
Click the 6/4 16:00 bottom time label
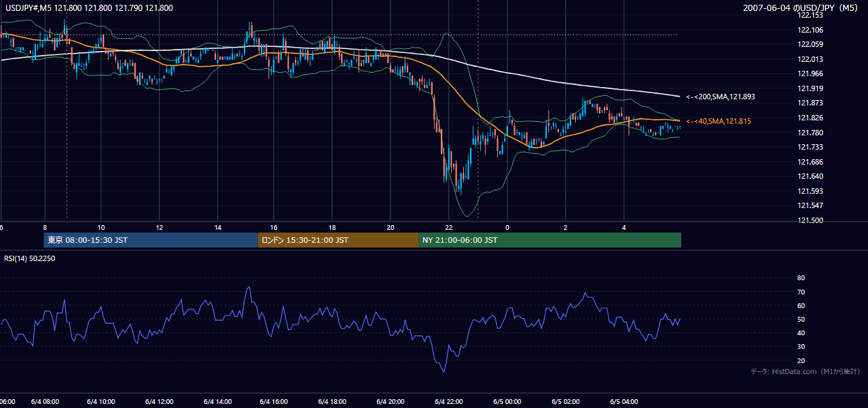[274, 401]
